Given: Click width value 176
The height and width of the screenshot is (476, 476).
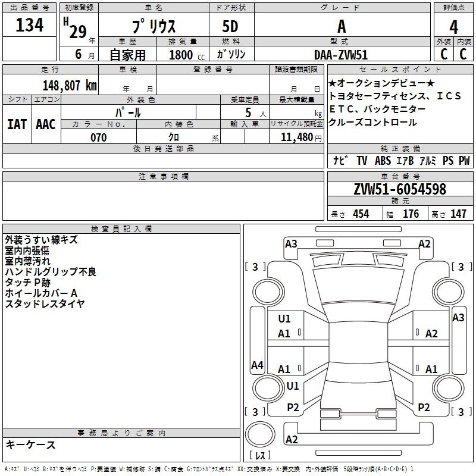Looking at the screenshot, I should tap(411, 214).
